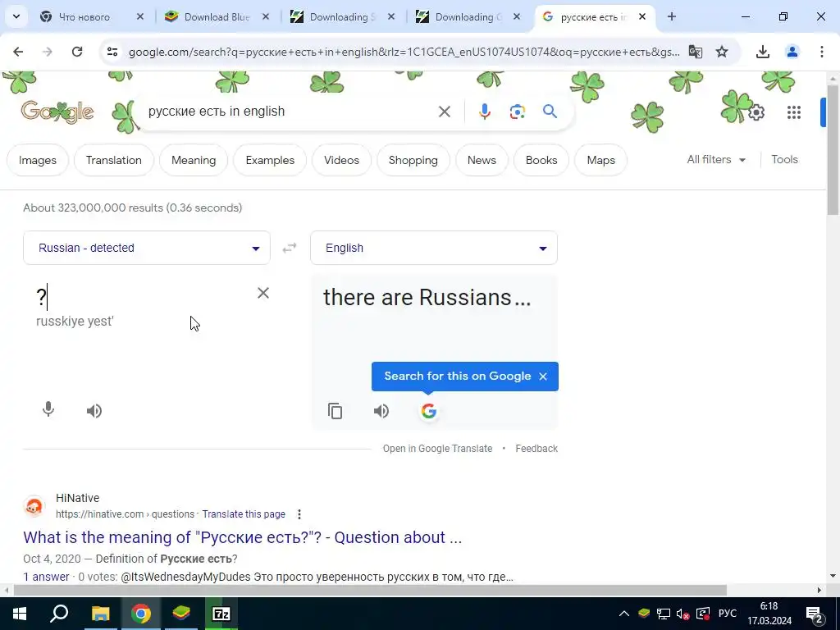Viewport: 840px width, 630px height.
Task: Clear the translation source text
Action: (x=263, y=293)
